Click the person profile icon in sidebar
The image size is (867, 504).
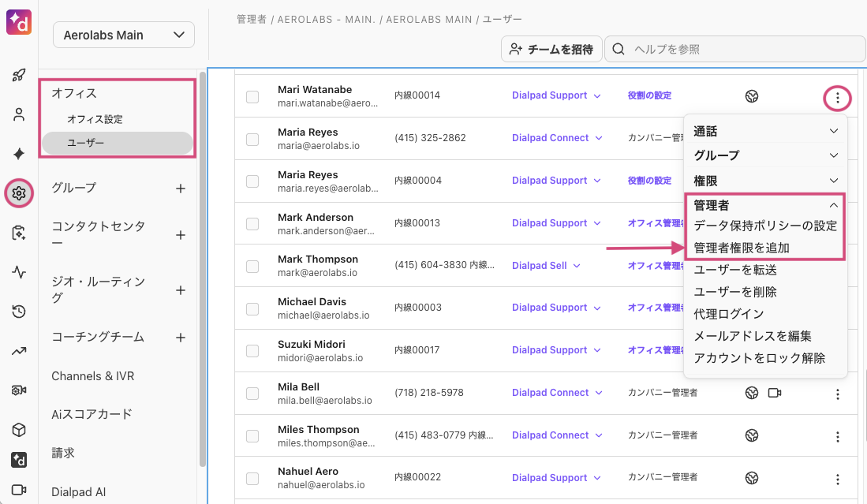pos(19,114)
